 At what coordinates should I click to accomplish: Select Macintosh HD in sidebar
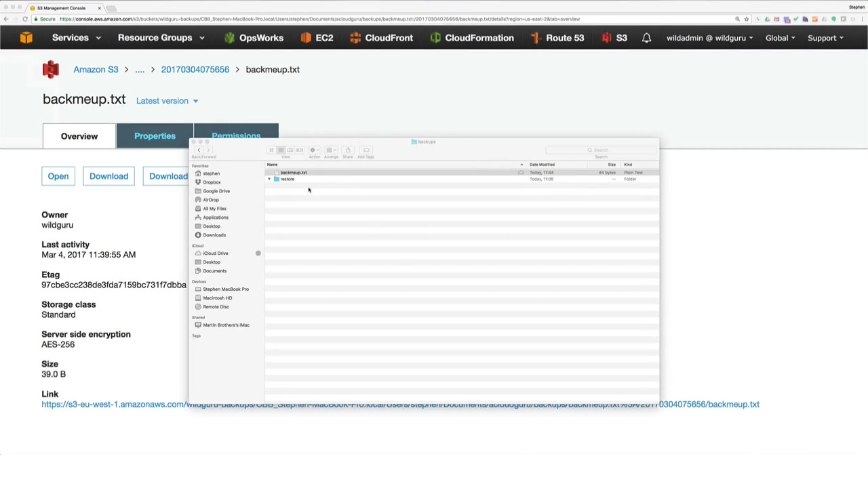(x=217, y=298)
